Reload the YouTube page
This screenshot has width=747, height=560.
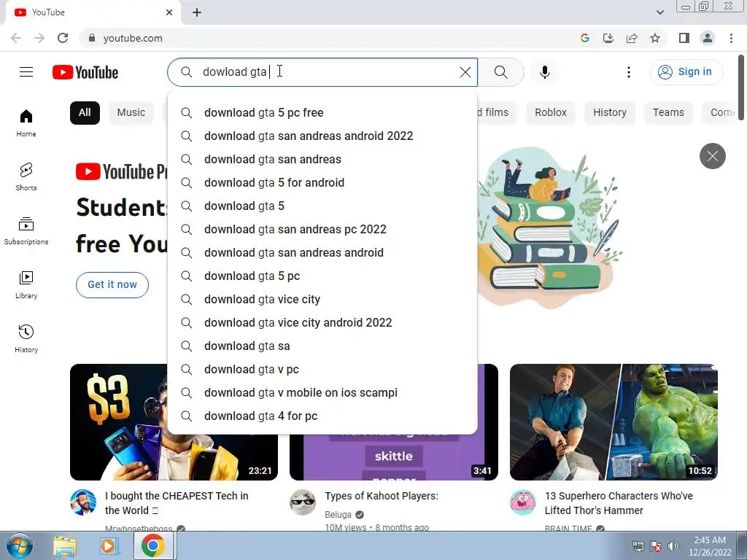(63, 38)
